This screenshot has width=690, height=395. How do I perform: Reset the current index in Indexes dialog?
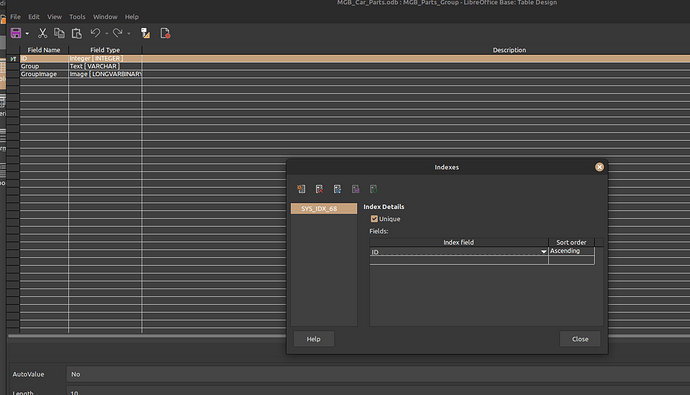point(374,189)
